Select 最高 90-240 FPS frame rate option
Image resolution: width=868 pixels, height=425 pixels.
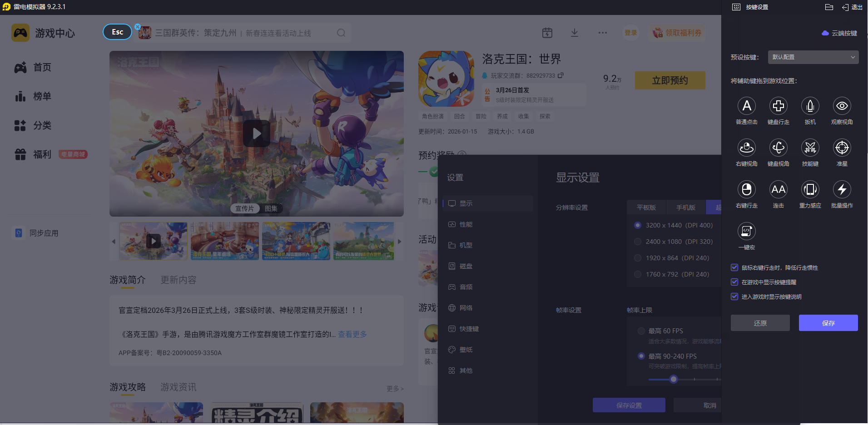pos(641,356)
